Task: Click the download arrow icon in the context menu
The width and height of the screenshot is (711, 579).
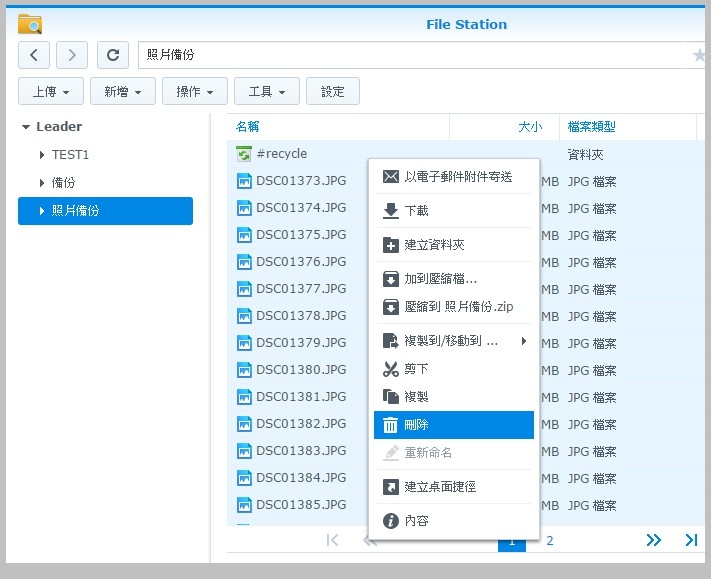Action: click(x=390, y=211)
